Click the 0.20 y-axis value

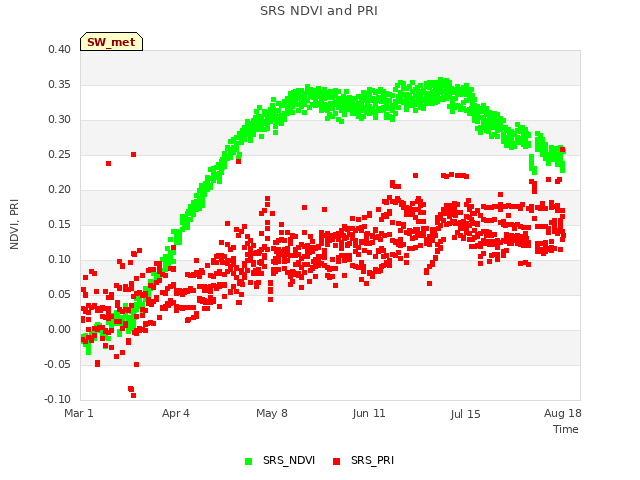(59, 189)
